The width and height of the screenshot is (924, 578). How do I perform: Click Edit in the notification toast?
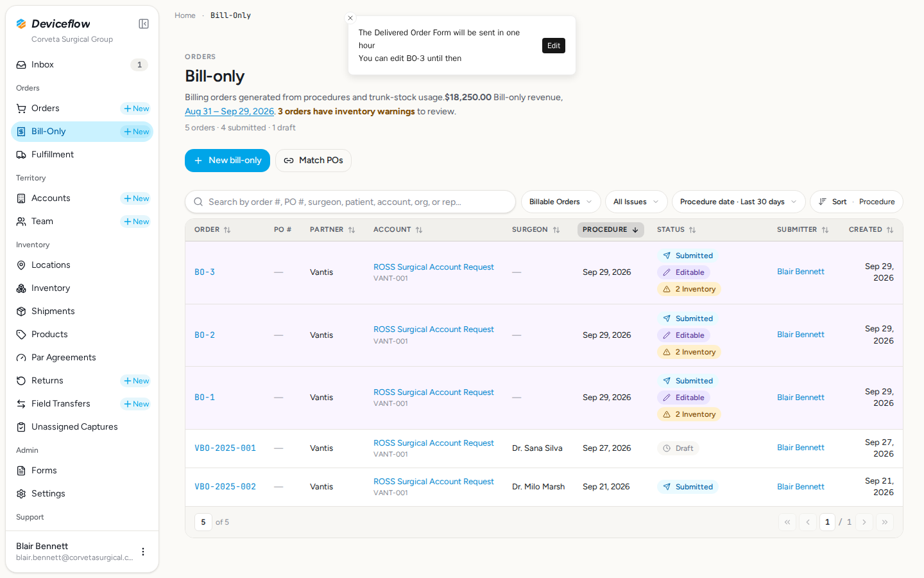coord(554,46)
